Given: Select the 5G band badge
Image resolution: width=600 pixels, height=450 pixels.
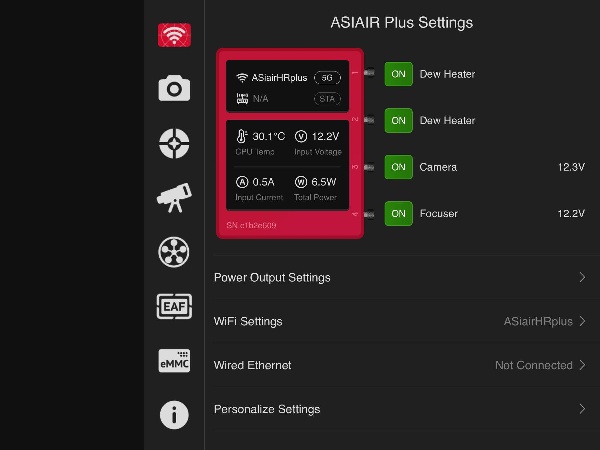Looking at the screenshot, I should [x=327, y=78].
